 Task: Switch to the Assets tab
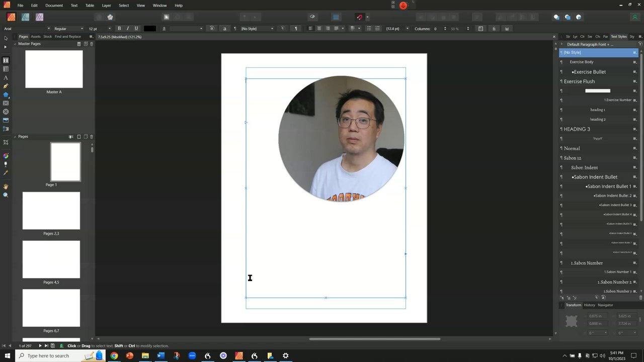coord(36,37)
